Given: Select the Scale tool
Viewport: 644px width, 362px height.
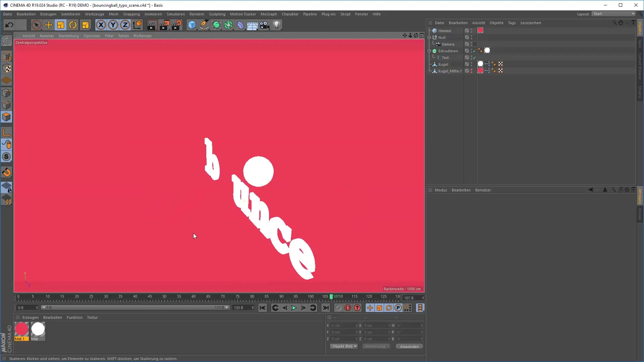Looking at the screenshot, I should [61, 25].
